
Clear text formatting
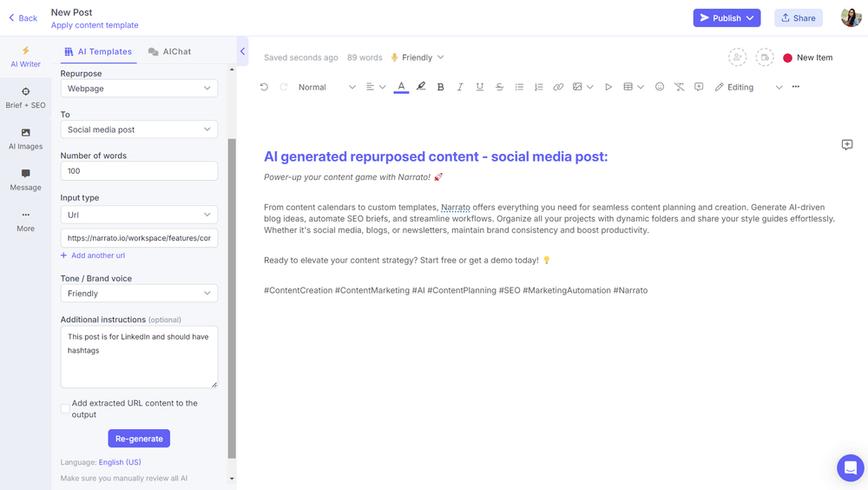(680, 87)
